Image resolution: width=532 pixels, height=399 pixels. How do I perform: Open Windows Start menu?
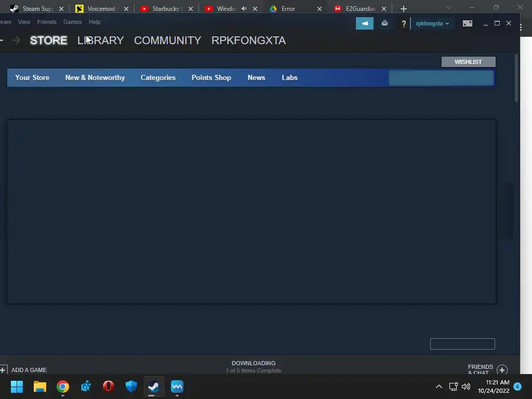click(17, 387)
